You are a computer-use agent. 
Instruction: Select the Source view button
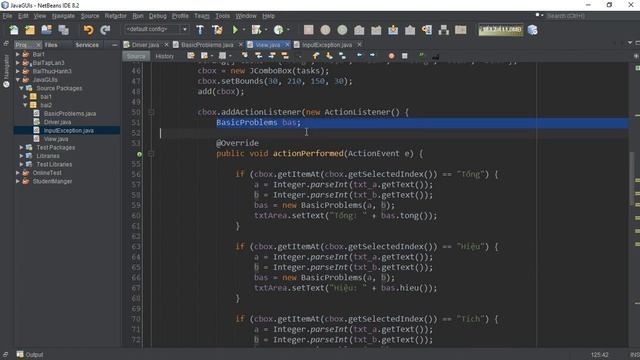(136, 56)
